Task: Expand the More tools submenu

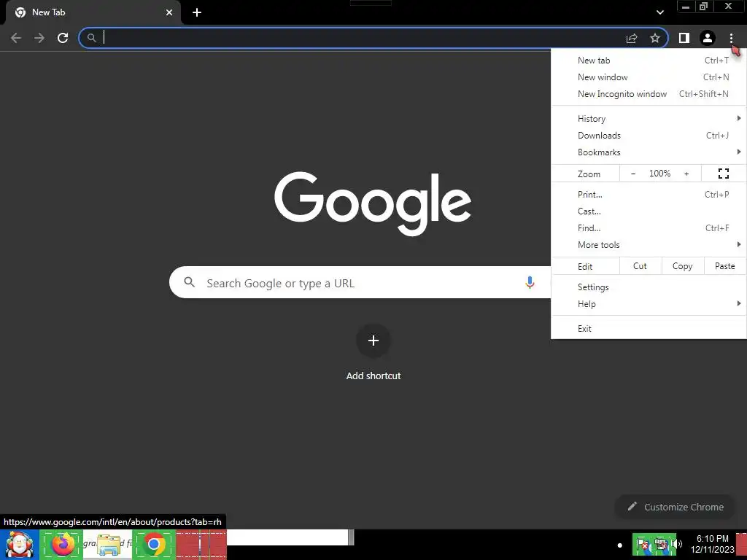Action: (649, 245)
